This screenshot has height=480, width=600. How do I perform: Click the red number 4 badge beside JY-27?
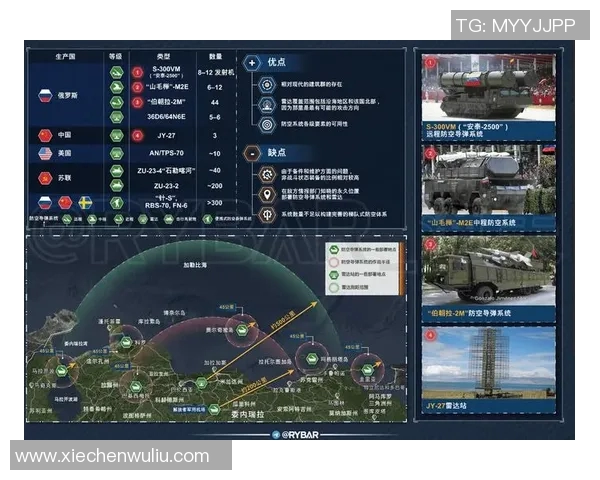click(138, 135)
